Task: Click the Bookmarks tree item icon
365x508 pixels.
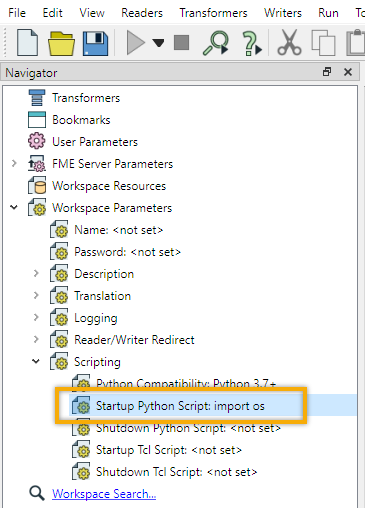Action: point(37,120)
